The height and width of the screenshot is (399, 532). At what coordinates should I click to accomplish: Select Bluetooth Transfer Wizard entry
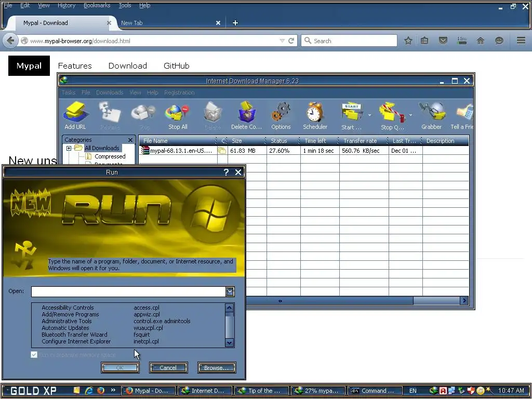74,335
